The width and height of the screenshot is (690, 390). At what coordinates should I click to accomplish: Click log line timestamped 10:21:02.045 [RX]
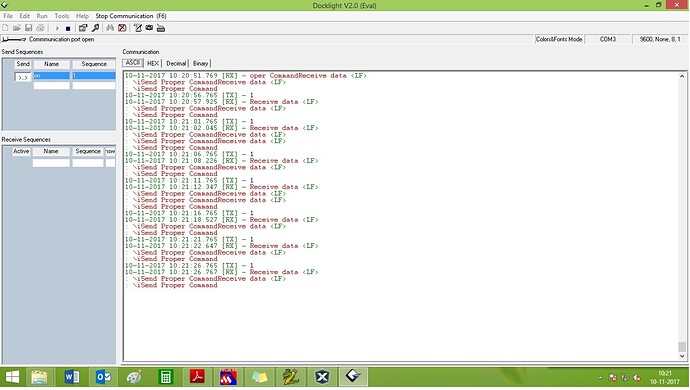221,128
